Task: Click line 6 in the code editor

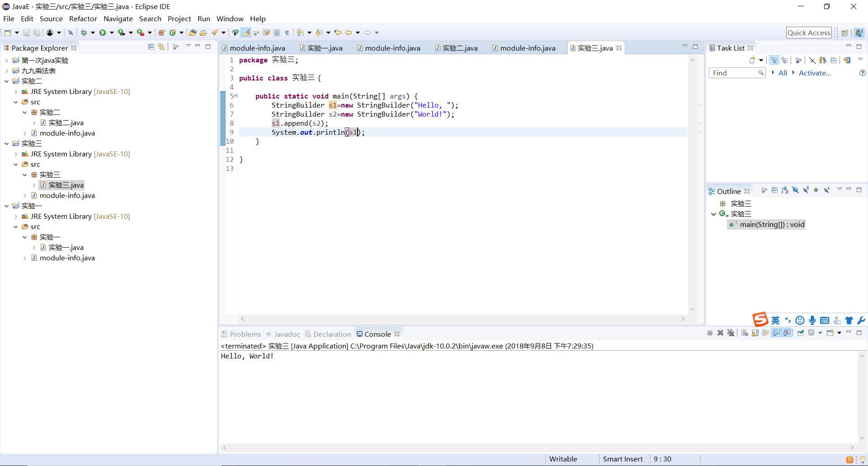Action: pyautogui.click(x=463, y=105)
